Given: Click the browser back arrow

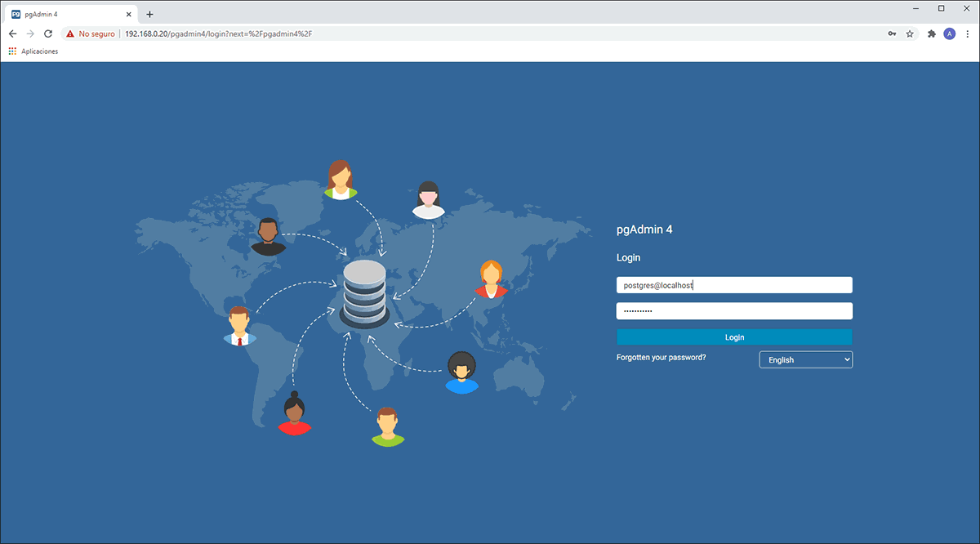Looking at the screenshot, I should click(12, 33).
